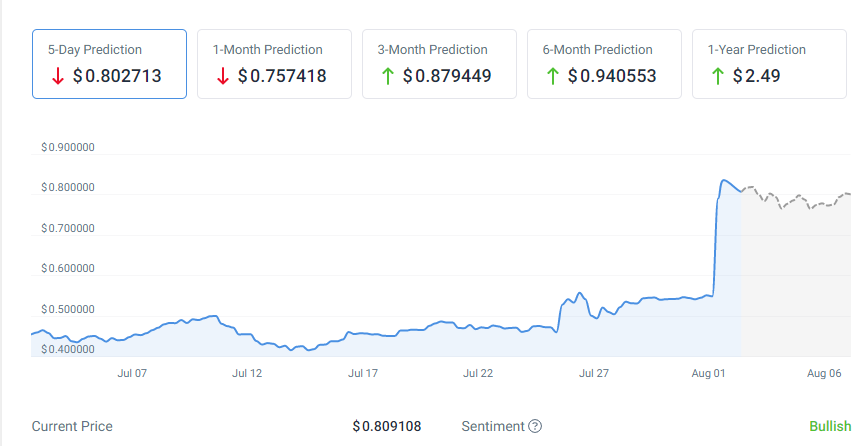The image size is (865, 446).
Task: Switch to 6-Month Prediction tab
Action: click(604, 64)
